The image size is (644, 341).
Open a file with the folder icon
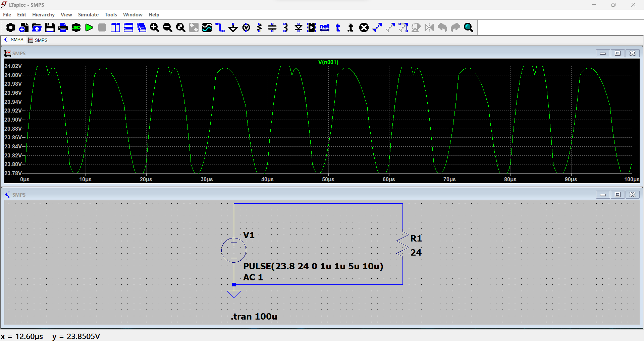coord(37,27)
